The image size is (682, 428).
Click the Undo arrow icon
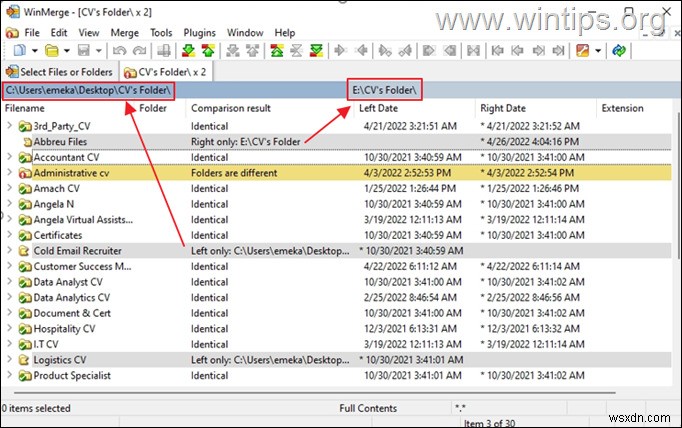[x=119, y=51]
